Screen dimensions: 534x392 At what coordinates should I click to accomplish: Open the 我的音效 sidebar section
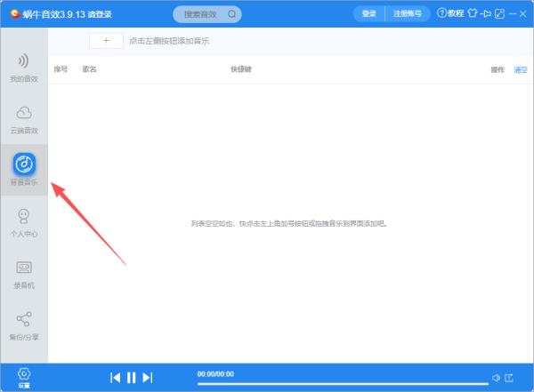[x=24, y=68]
